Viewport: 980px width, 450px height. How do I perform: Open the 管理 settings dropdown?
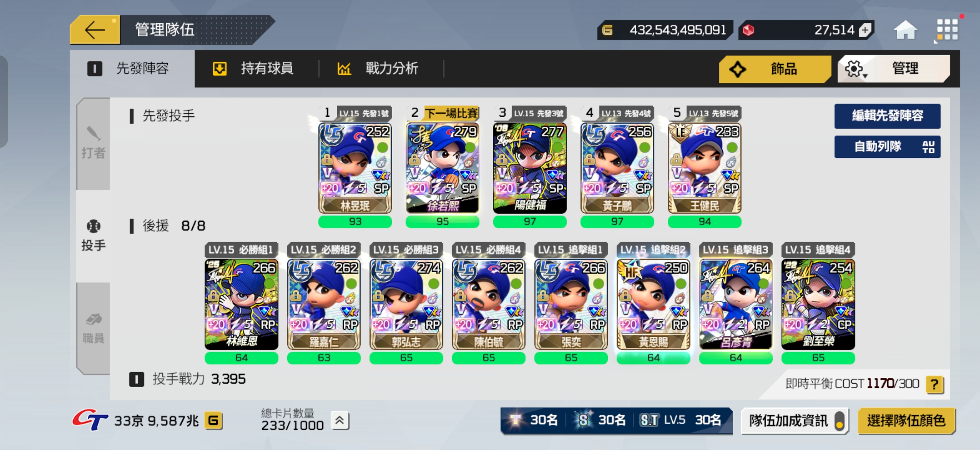tap(894, 68)
